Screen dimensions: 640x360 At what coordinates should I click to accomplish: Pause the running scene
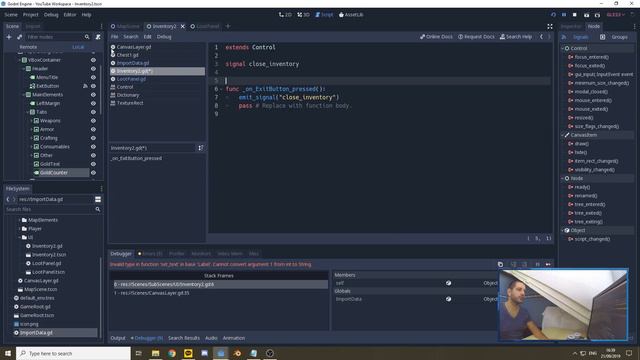coord(564,15)
